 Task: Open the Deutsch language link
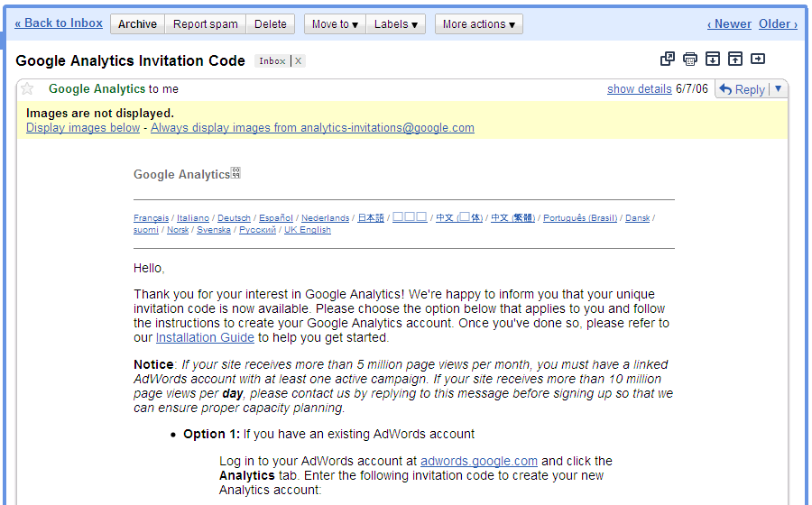tap(234, 218)
